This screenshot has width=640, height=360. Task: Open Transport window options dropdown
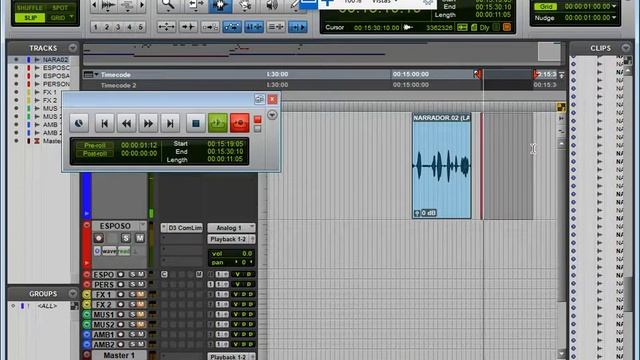click(272, 115)
